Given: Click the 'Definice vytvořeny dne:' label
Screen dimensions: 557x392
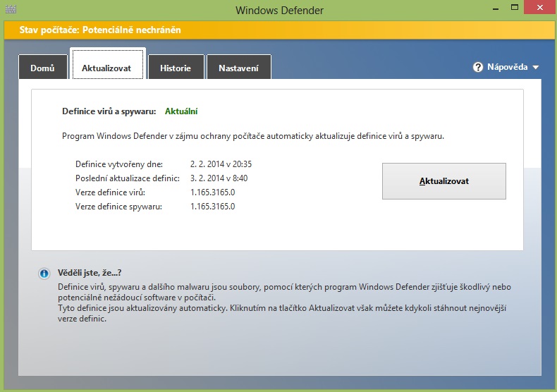Looking at the screenshot, I should tap(119, 164).
